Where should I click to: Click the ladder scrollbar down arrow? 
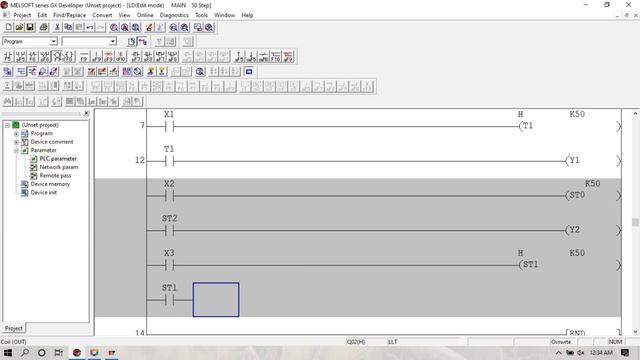pyautogui.click(x=635, y=331)
